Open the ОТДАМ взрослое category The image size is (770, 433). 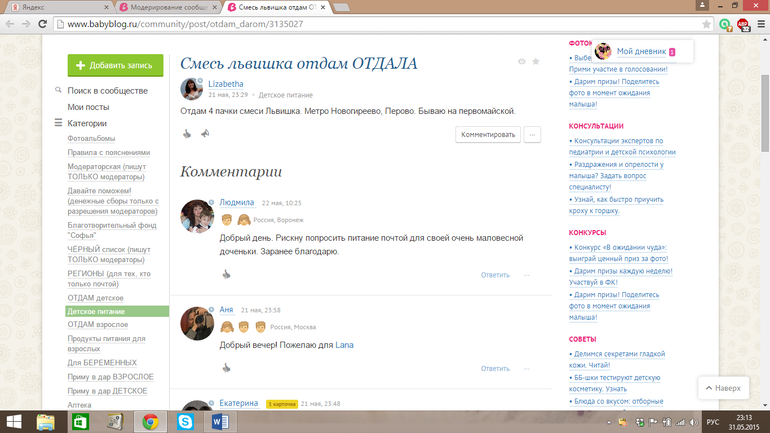tap(98, 325)
